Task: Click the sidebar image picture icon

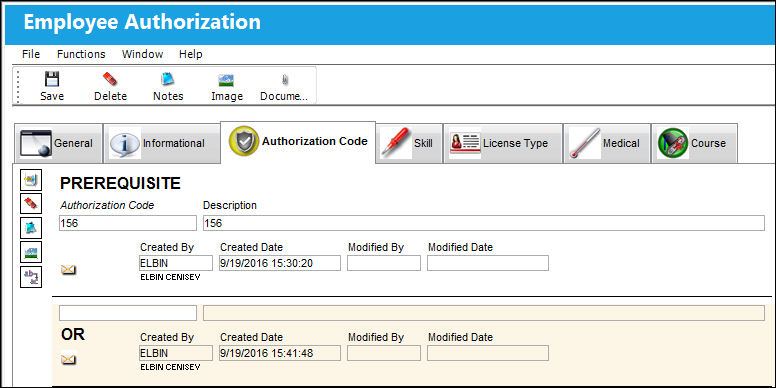Action: point(31,252)
